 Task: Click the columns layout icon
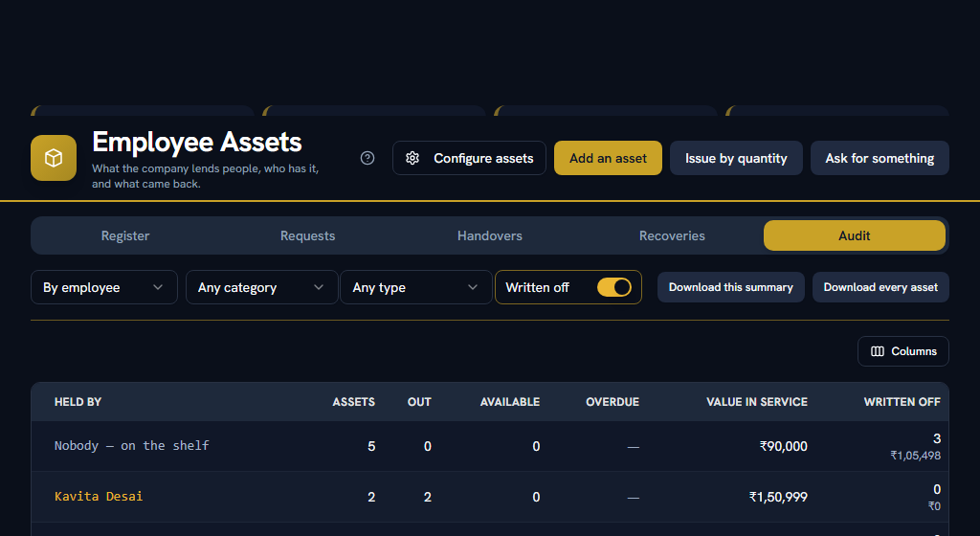click(878, 351)
